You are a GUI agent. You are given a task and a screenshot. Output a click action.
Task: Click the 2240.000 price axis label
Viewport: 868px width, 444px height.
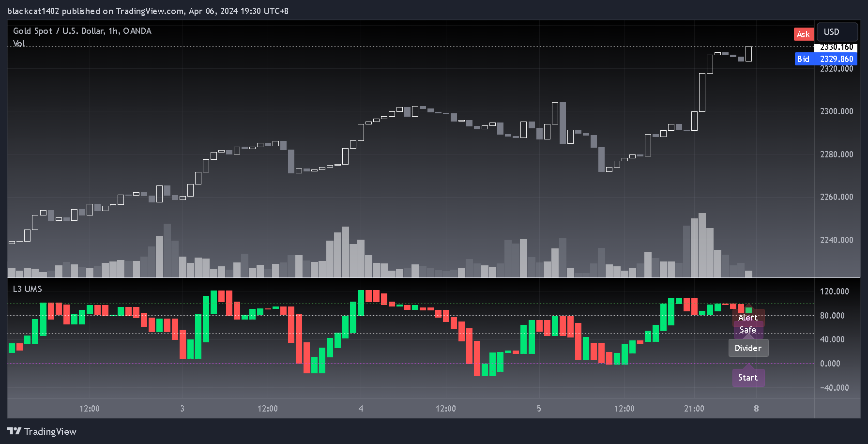click(837, 240)
